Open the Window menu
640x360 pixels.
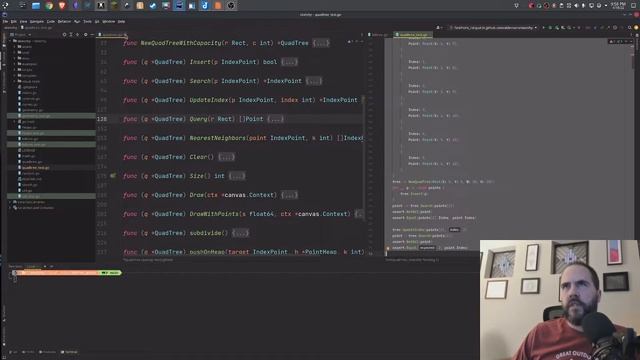(x=109, y=21)
